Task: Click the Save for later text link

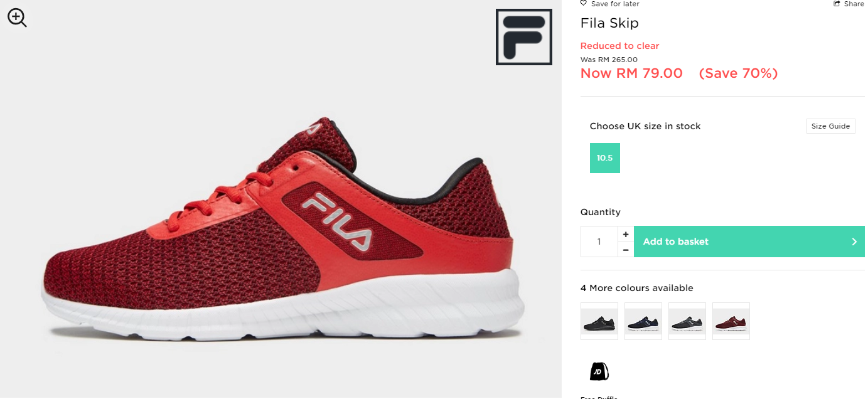Action: 615,4
